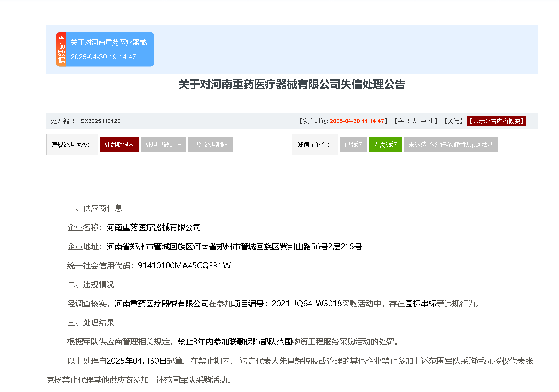Select the 已过处理期限 status
Image resolution: width=559 pixels, height=392 pixels.
point(210,145)
